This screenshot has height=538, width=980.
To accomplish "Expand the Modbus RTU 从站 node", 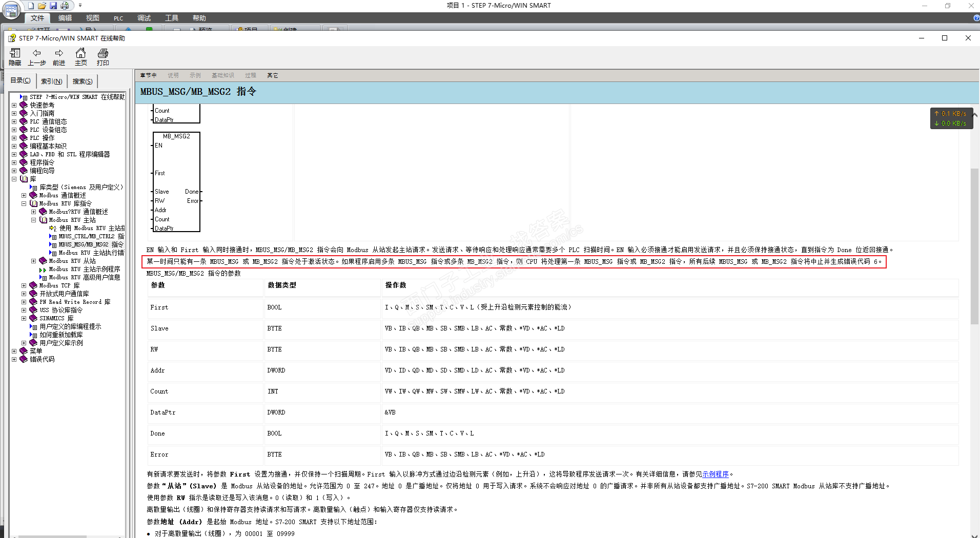I will click(x=33, y=261).
